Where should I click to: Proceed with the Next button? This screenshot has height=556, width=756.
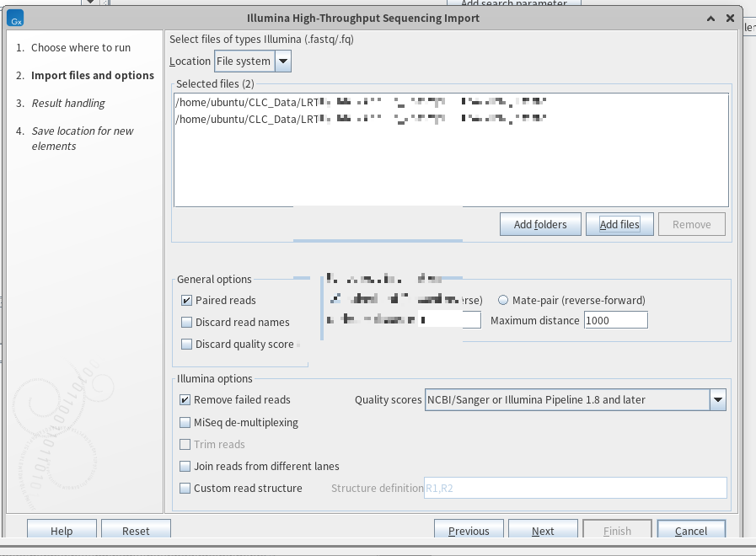point(543,530)
